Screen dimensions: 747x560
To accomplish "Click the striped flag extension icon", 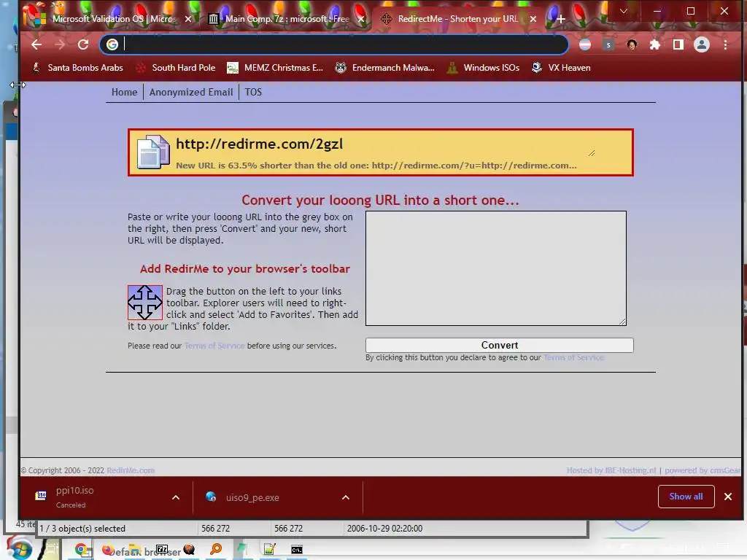I will click(x=585, y=44).
